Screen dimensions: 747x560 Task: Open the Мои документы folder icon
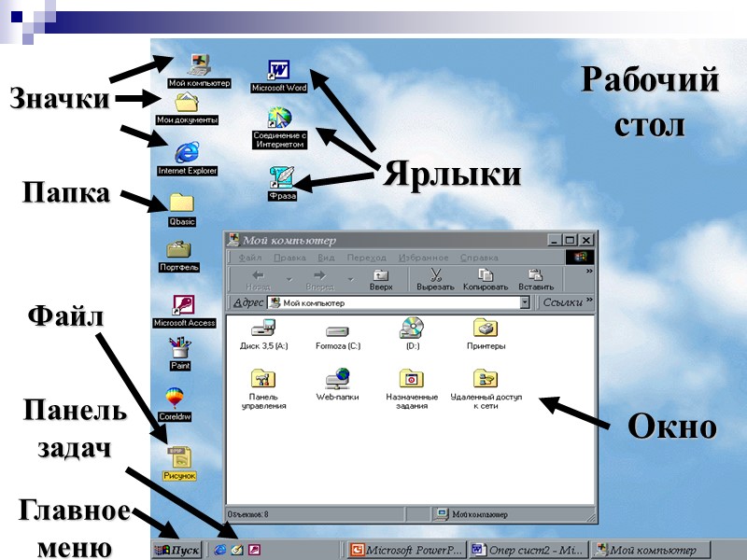pos(187,108)
